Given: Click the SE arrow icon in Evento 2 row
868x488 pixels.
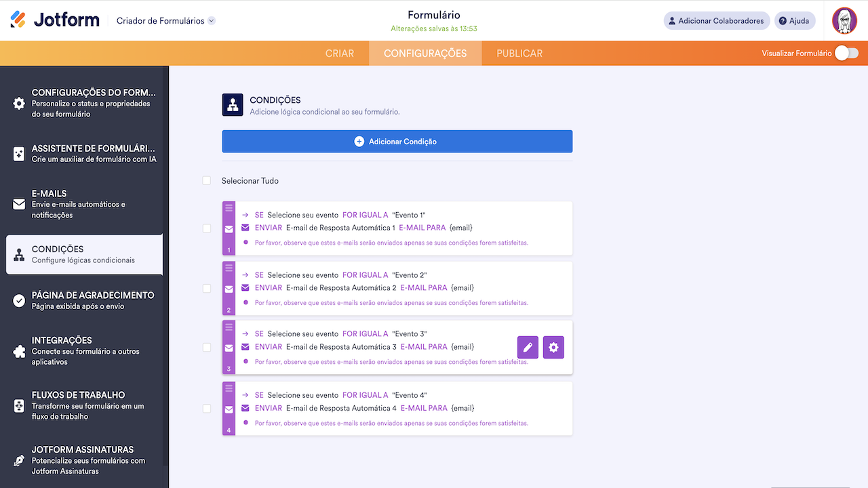Looking at the screenshot, I should (245, 275).
